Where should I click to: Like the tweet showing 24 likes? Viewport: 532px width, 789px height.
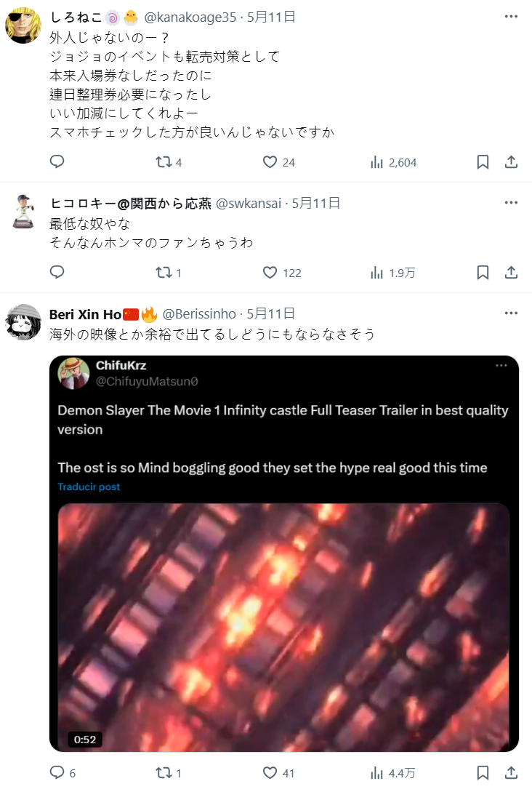[279, 162]
